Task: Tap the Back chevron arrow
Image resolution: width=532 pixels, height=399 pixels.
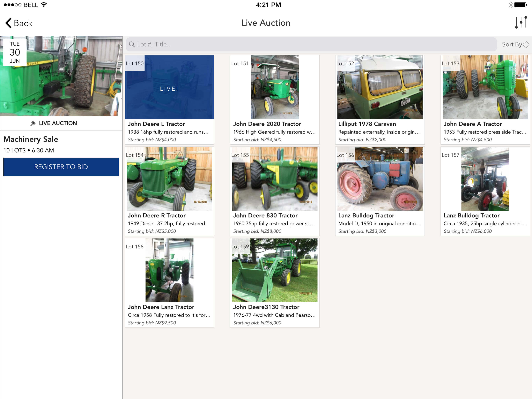Action: [x=8, y=23]
